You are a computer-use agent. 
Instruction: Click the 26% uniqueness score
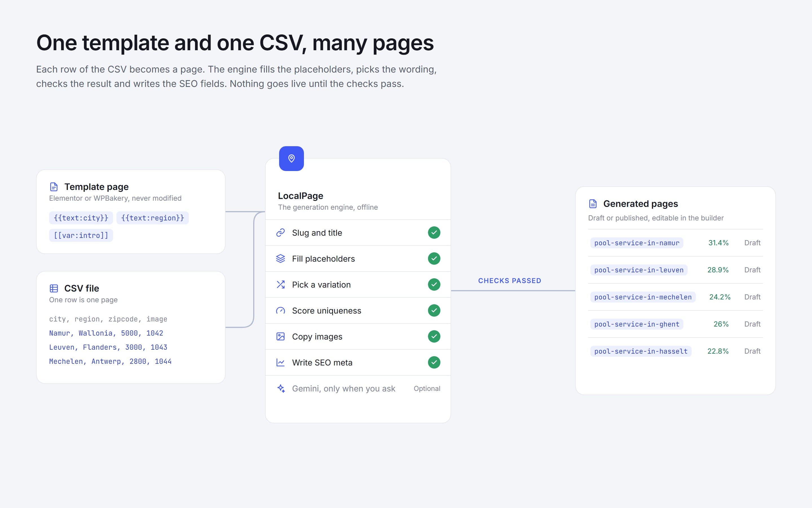click(721, 324)
